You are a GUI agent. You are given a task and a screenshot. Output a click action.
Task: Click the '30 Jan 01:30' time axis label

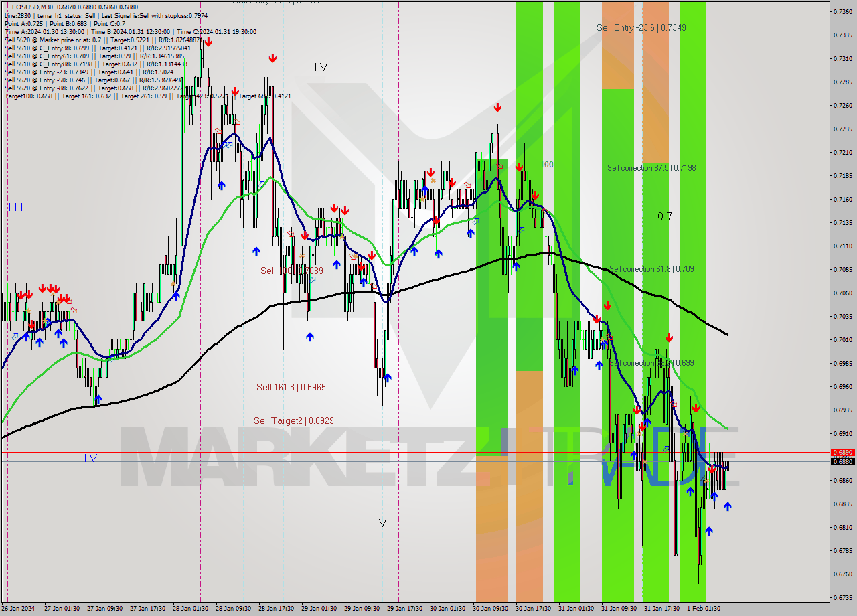point(448,609)
